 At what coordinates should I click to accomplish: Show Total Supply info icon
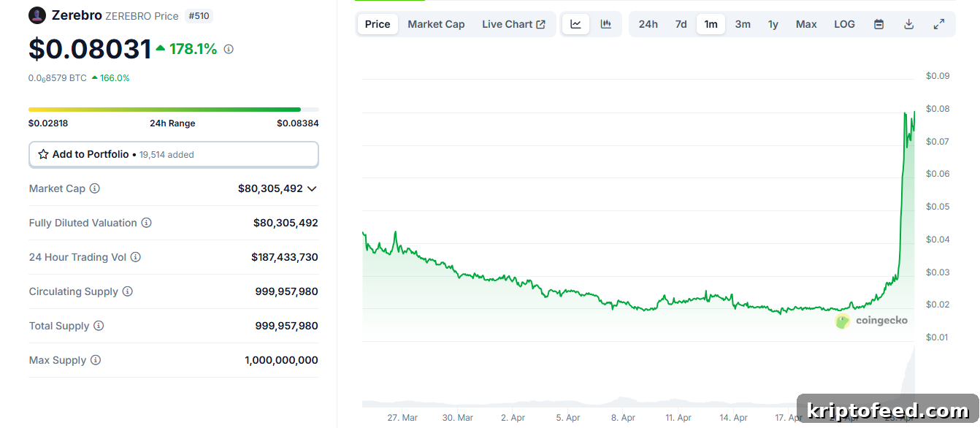99,326
